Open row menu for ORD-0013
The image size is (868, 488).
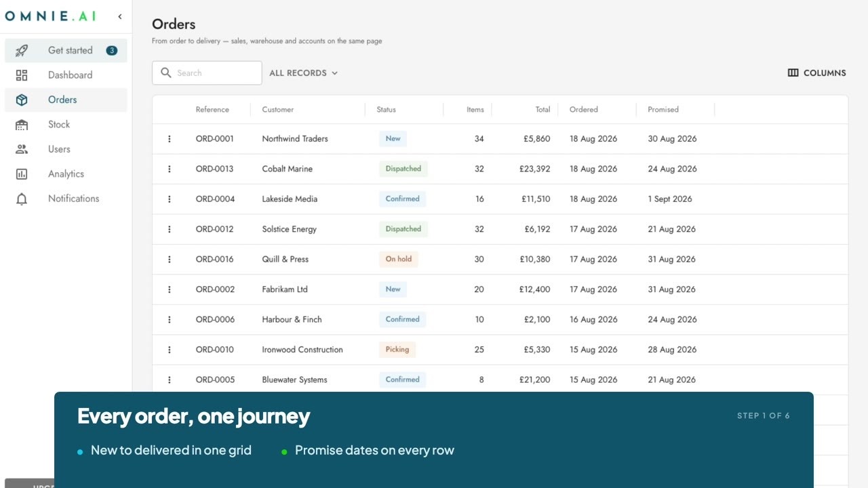click(x=170, y=169)
